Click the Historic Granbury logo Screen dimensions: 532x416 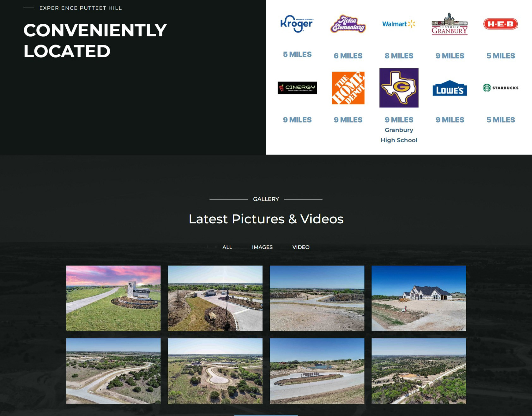[x=450, y=24]
